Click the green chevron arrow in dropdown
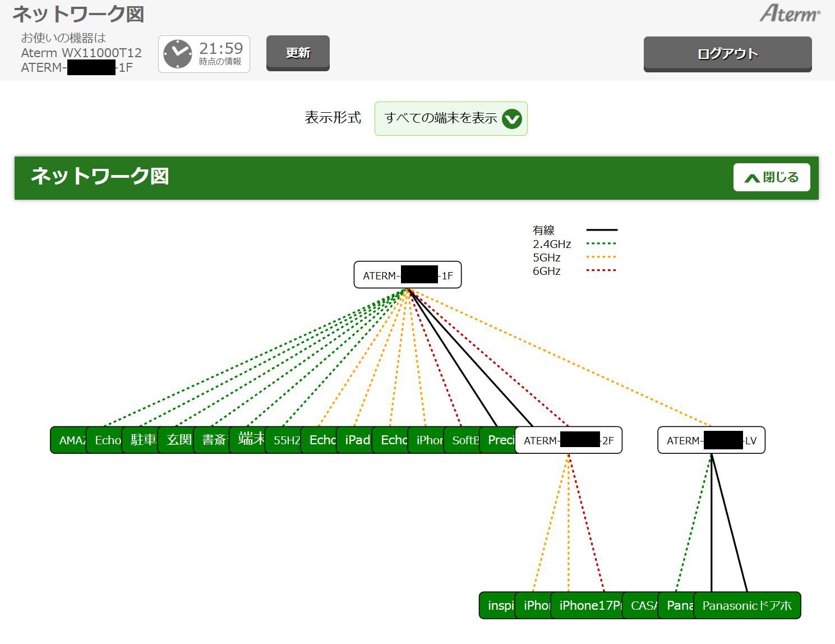 tap(511, 119)
